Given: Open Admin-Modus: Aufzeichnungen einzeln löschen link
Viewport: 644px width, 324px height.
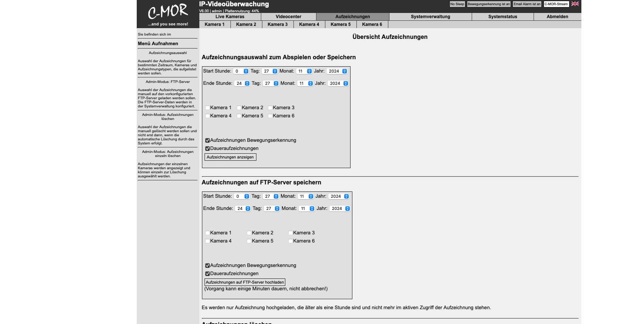Looking at the screenshot, I should [x=168, y=154].
